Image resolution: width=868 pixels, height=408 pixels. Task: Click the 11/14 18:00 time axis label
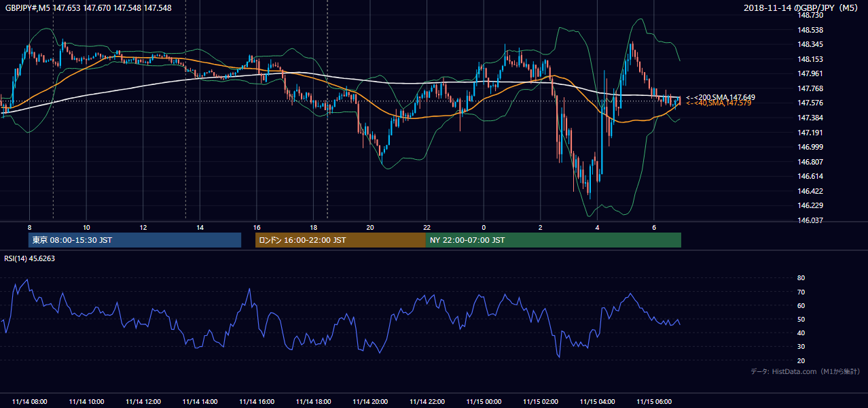coord(313,402)
